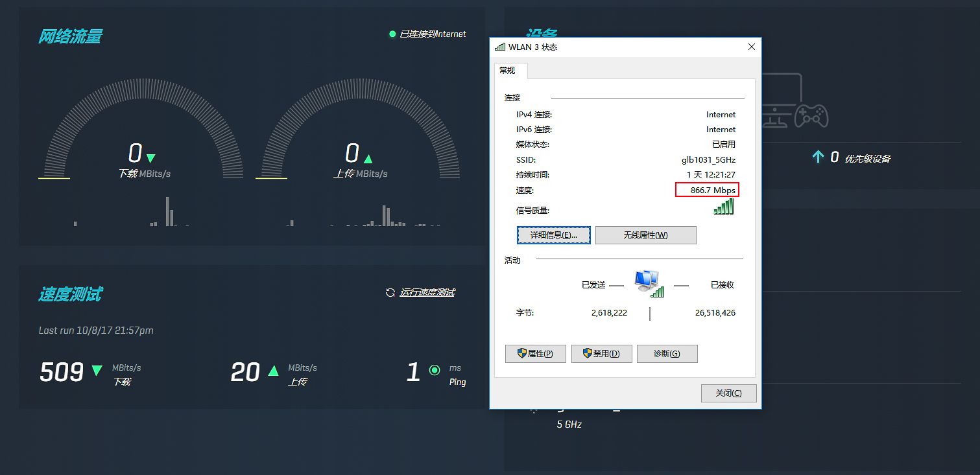This screenshot has height=475, width=980.
Task: Run the 诊断(G) diagnose button
Action: pyautogui.click(x=667, y=354)
